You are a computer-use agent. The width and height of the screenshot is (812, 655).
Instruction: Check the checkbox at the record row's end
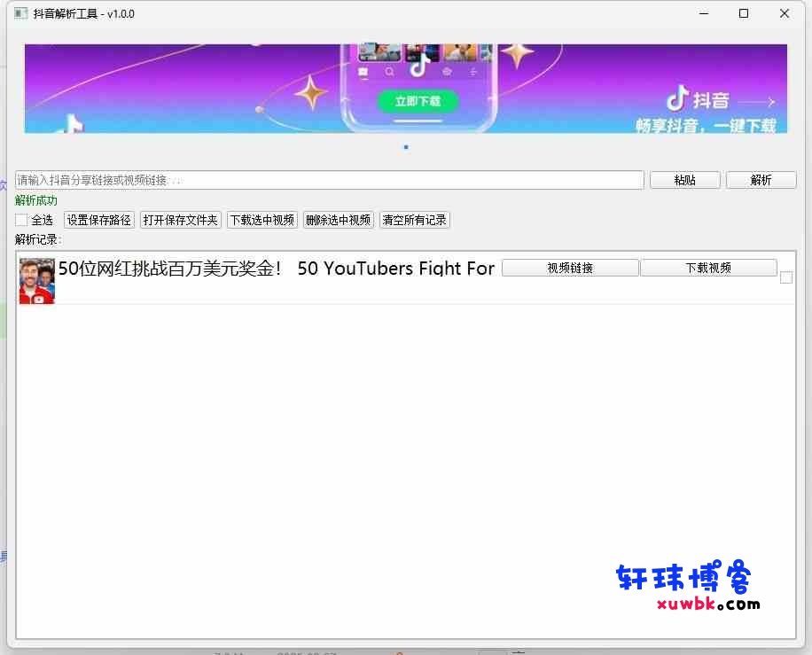785,277
